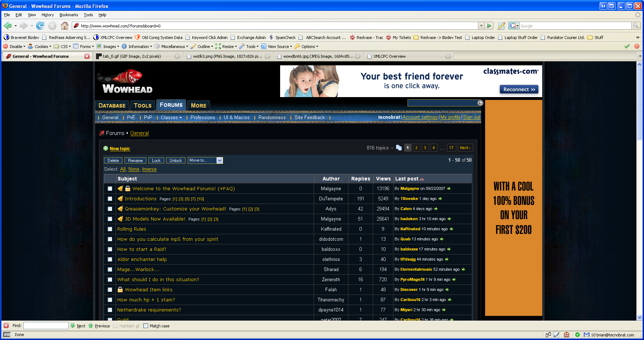Click the green plus New topic icon
644x340 pixels.
click(x=106, y=148)
